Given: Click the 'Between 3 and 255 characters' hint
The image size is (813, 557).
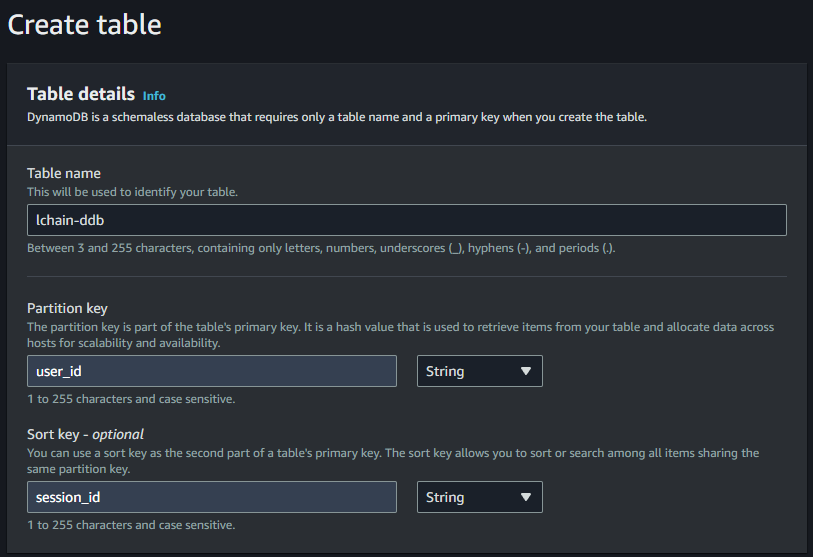Looking at the screenshot, I should pos(321,248).
